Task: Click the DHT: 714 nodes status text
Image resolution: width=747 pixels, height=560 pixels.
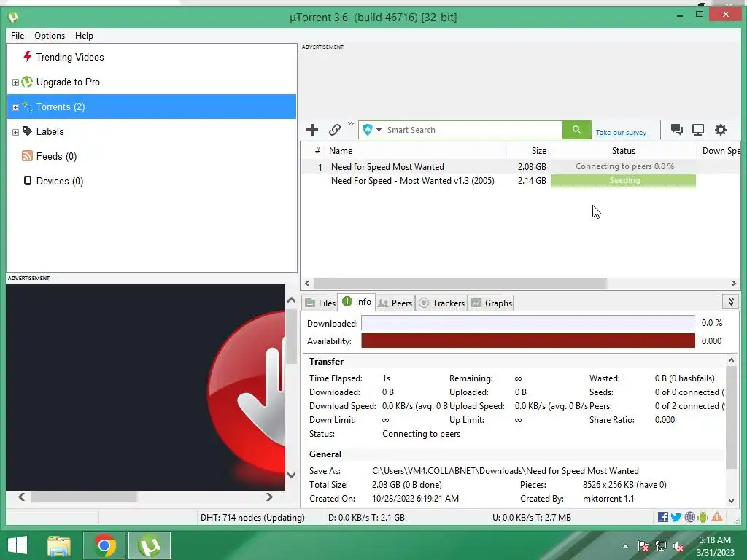Action: (252, 517)
